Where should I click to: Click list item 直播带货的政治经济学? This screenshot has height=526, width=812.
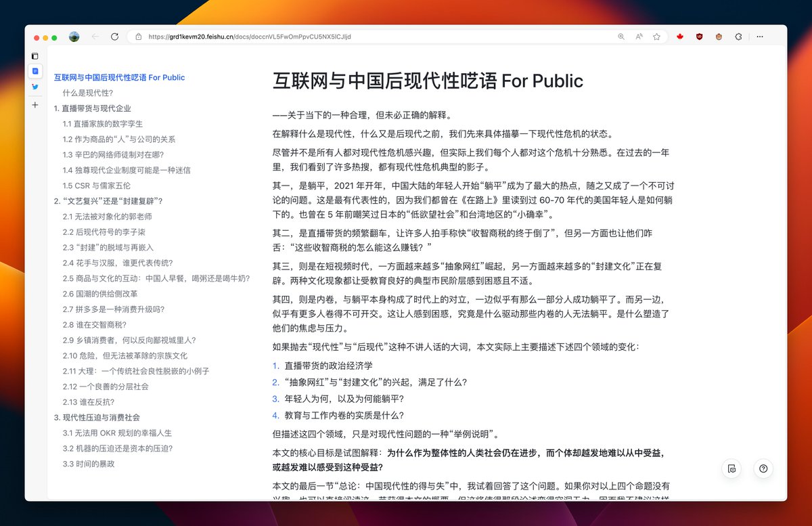(x=328, y=366)
